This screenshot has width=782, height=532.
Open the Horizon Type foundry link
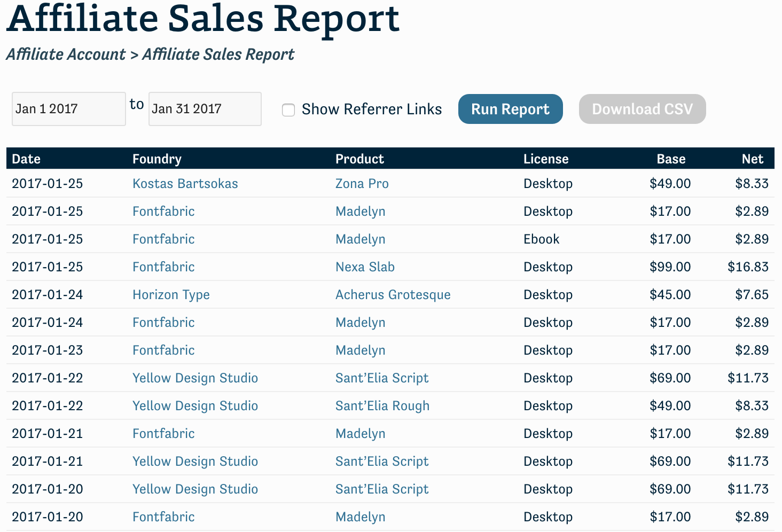coord(171,295)
